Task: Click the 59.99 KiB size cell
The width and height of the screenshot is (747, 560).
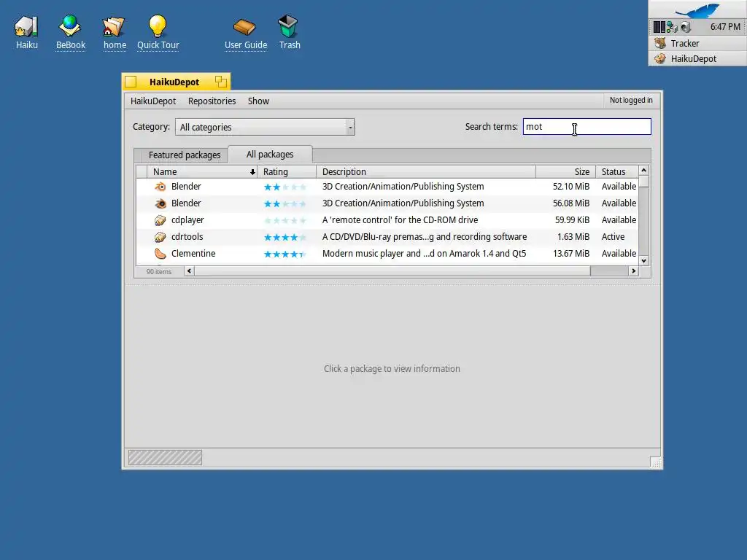Action: click(x=572, y=220)
